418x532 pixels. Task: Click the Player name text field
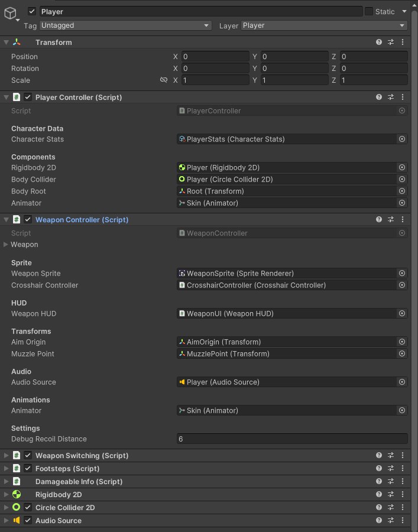click(201, 11)
